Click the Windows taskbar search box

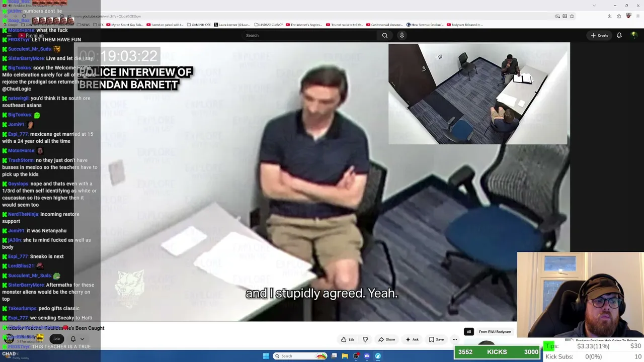tap(300, 356)
